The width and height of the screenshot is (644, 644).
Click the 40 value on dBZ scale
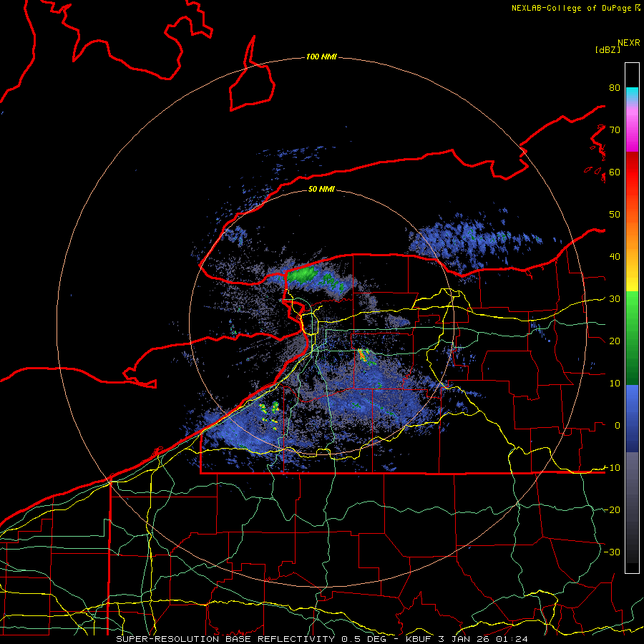tap(615, 257)
